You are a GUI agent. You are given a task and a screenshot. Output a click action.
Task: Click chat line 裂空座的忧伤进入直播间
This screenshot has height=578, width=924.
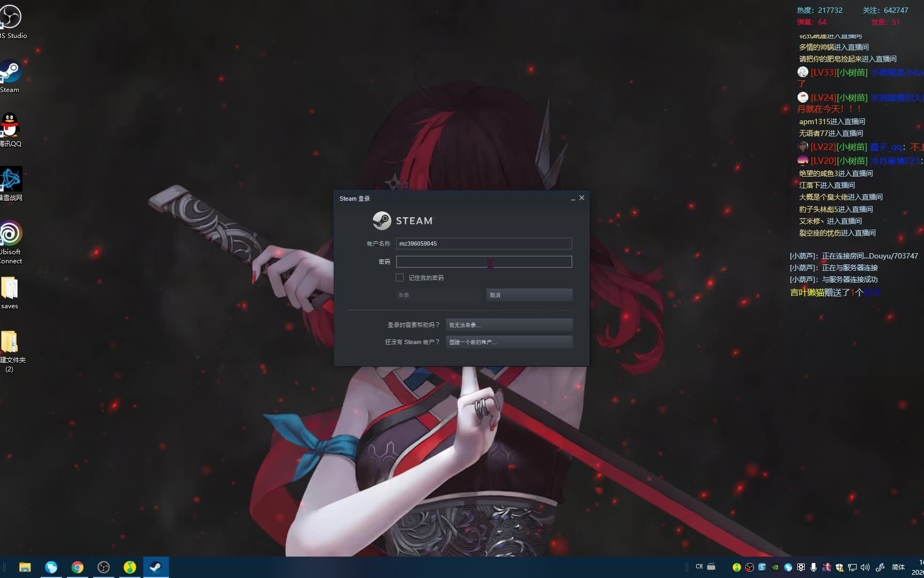(x=837, y=233)
